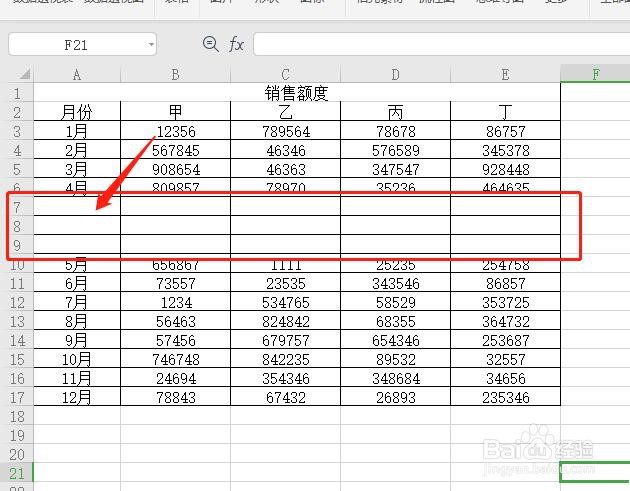This screenshot has width=630, height=491.
Task: Click the fx insert function icon
Action: click(x=236, y=44)
